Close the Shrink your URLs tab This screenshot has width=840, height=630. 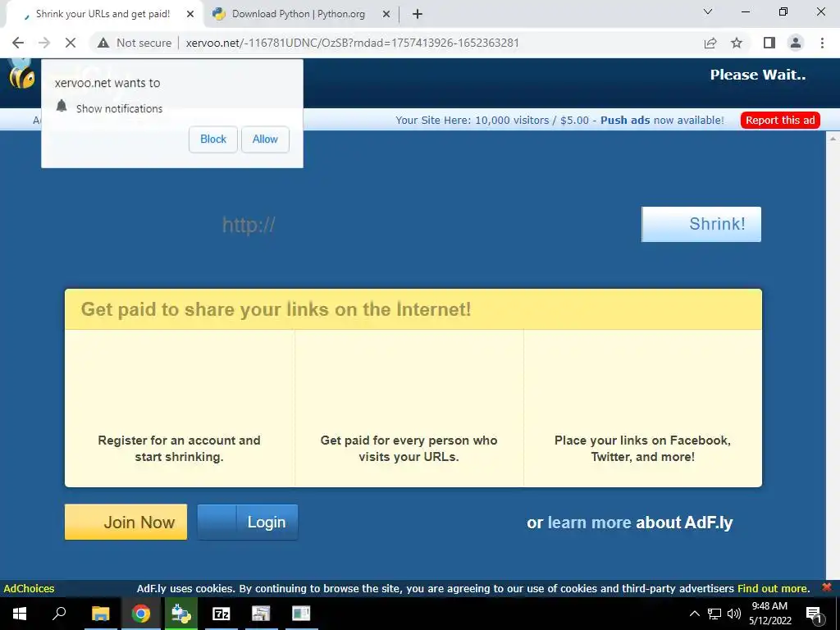[190, 15]
